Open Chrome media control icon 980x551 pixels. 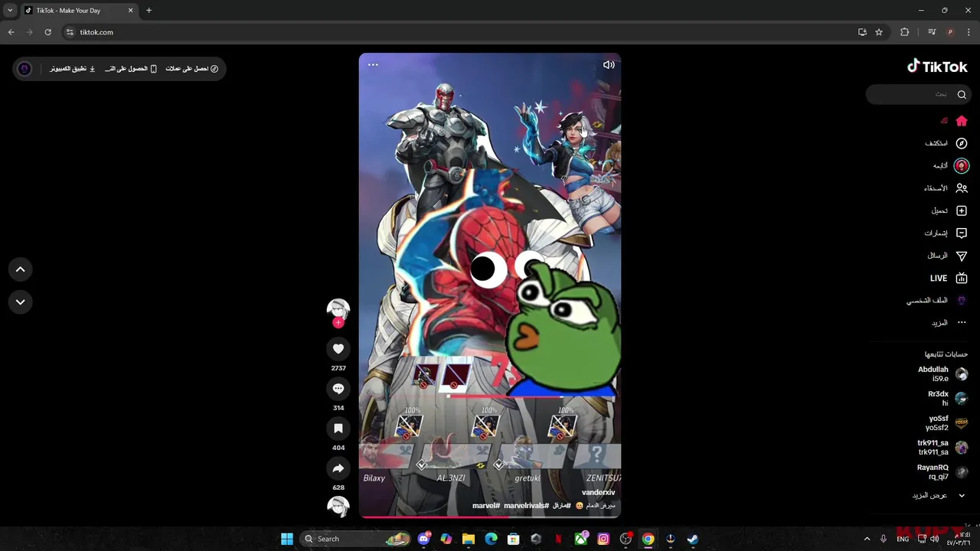(931, 32)
